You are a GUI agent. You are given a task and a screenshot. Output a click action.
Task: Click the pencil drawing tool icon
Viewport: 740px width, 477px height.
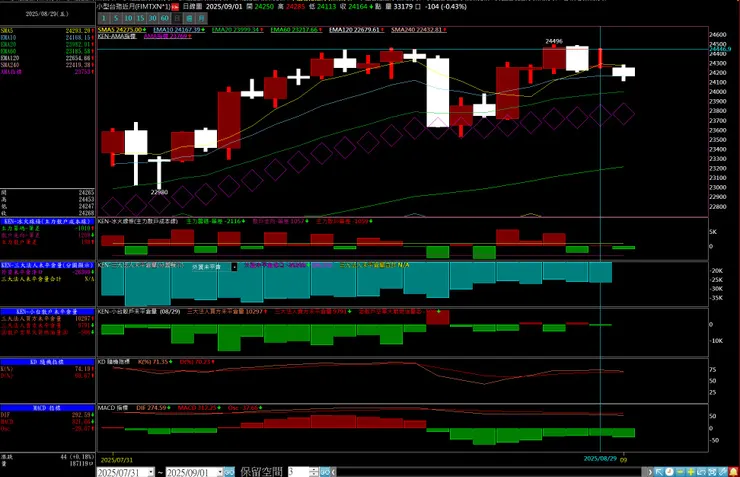(x=723, y=471)
